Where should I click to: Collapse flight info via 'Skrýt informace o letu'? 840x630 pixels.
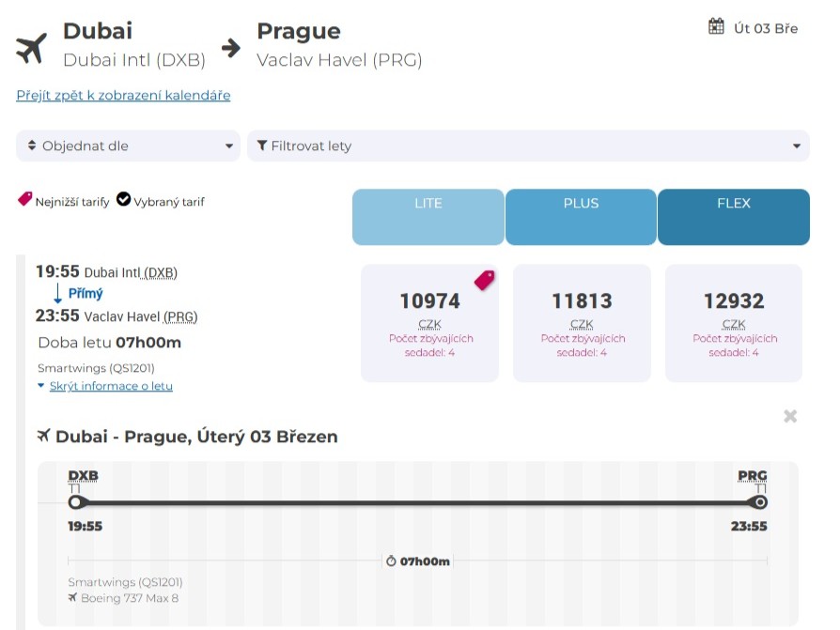111,386
